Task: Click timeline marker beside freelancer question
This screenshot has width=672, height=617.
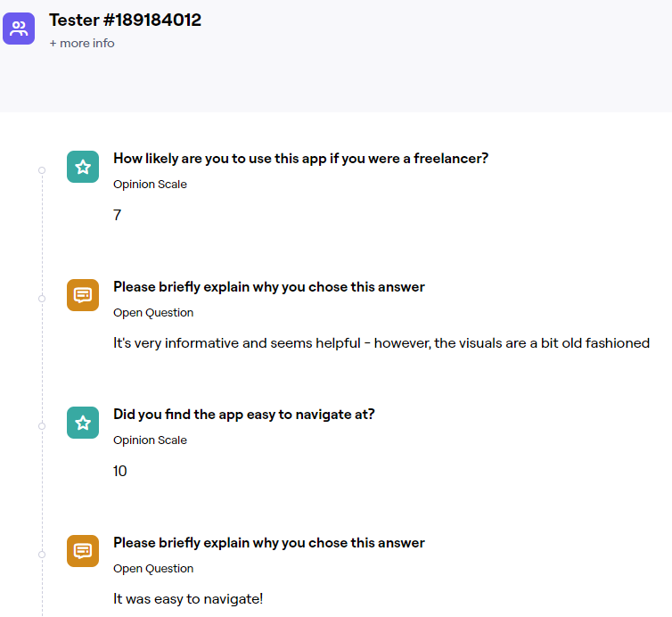Action: click(42, 170)
